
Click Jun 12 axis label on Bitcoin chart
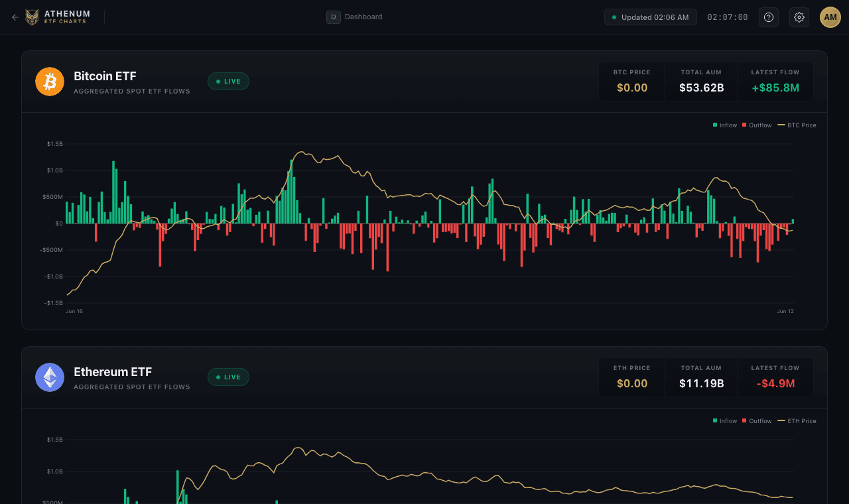tap(785, 311)
